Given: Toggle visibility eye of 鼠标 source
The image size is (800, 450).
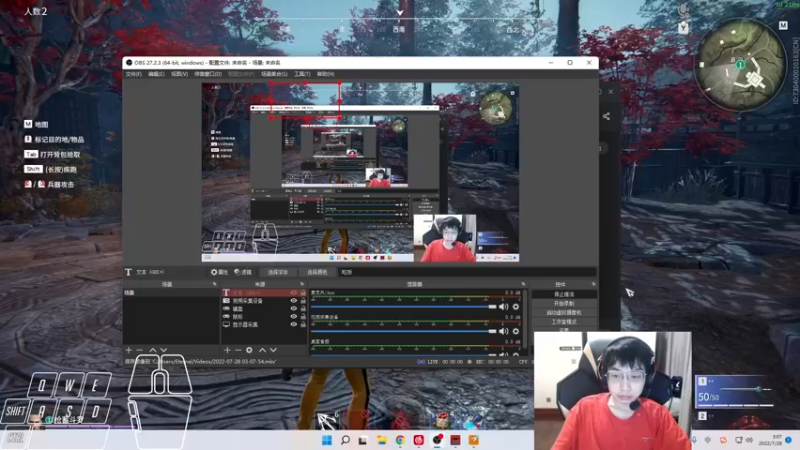Looking at the screenshot, I should [293, 316].
